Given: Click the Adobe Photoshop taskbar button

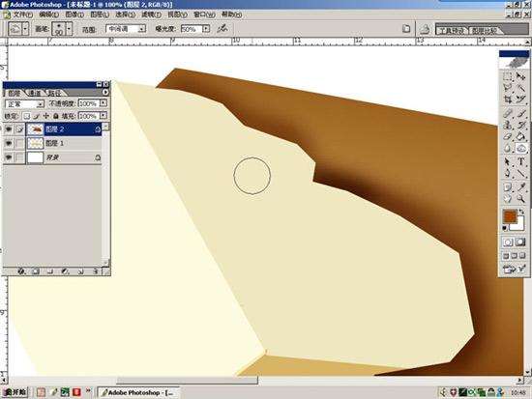Looking at the screenshot, I should pyautogui.click(x=138, y=392).
